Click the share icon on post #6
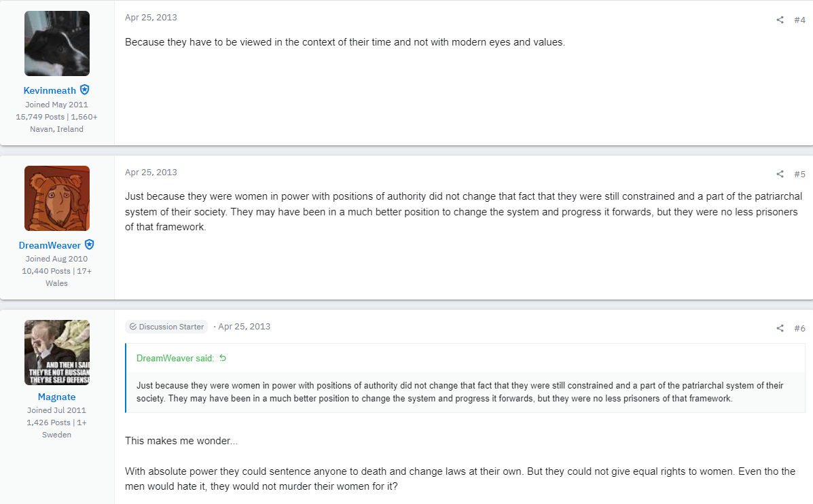The image size is (813, 504). pyautogui.click(x=780, y=327)
